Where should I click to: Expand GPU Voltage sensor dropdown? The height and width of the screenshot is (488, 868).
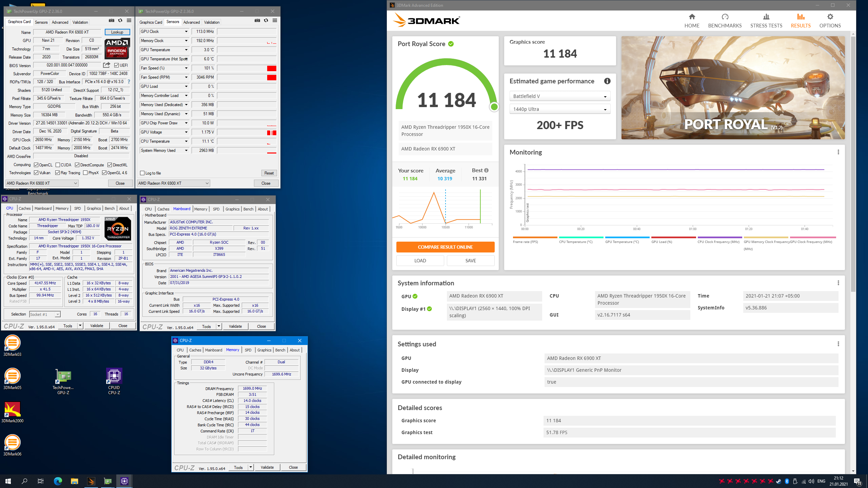[186, 132]
